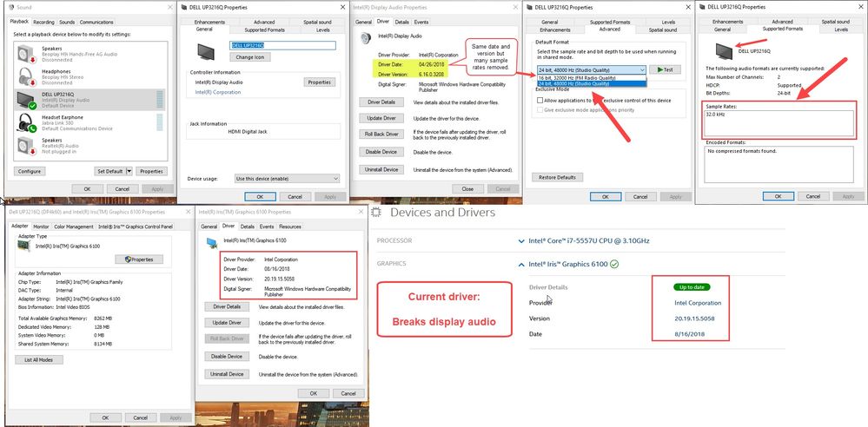The width and height of the screenshot is (868, 427).
Task: Open Details tab in Intel Display Audio Properties
Action: (x=402, y=22)
